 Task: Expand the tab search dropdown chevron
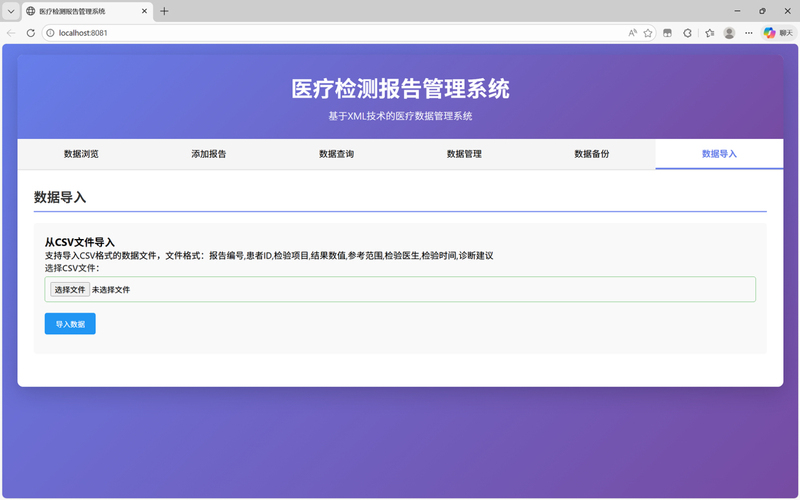[x=10, y=11]
